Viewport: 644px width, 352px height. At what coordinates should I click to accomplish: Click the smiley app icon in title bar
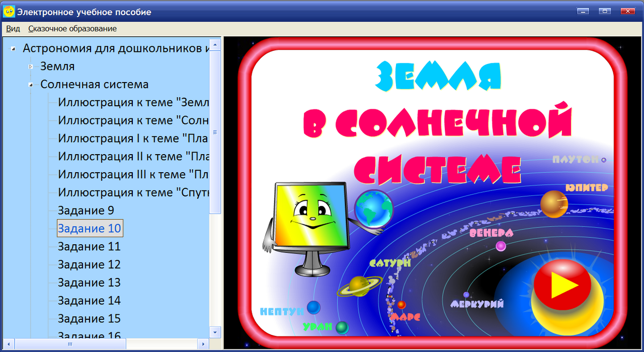9,11
